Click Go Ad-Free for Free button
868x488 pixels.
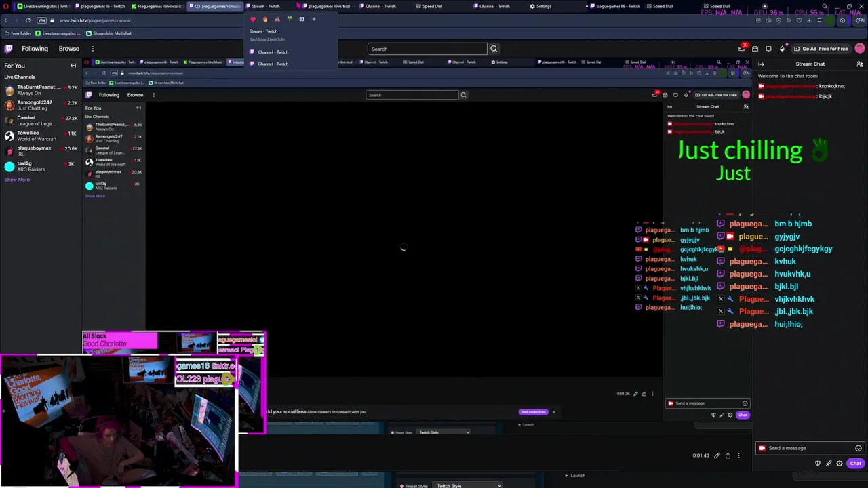click(821, 49)
